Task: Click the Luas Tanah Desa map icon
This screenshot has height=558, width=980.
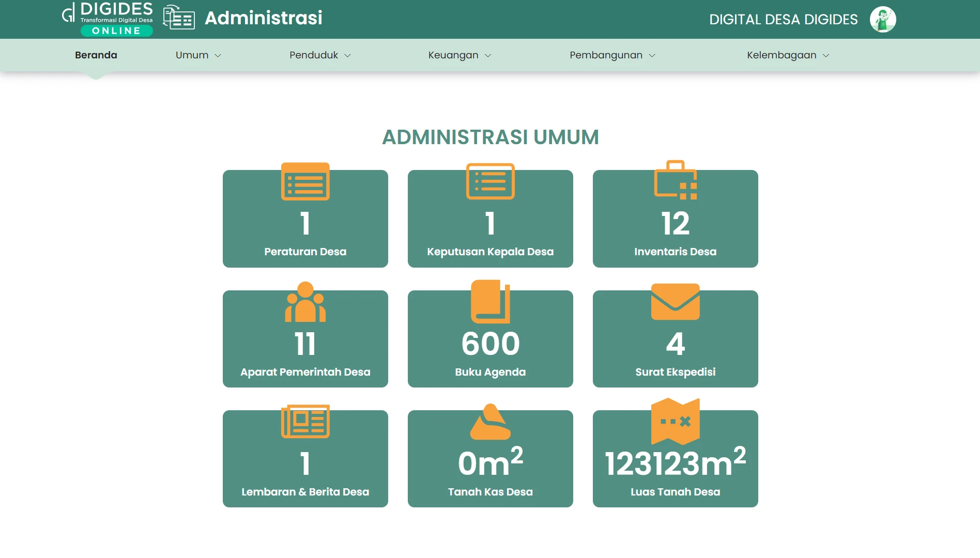Action: (x=675, y=422)
